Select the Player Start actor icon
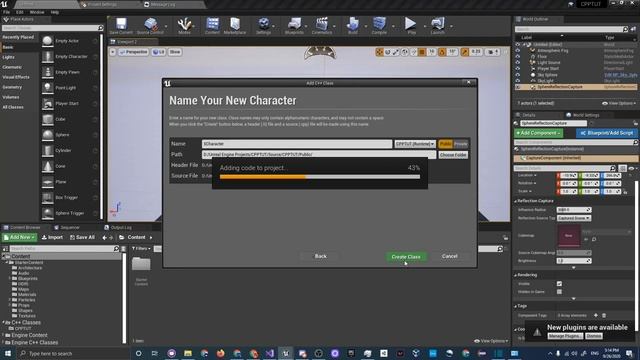The image size is (640, 360). pos(48,104)
